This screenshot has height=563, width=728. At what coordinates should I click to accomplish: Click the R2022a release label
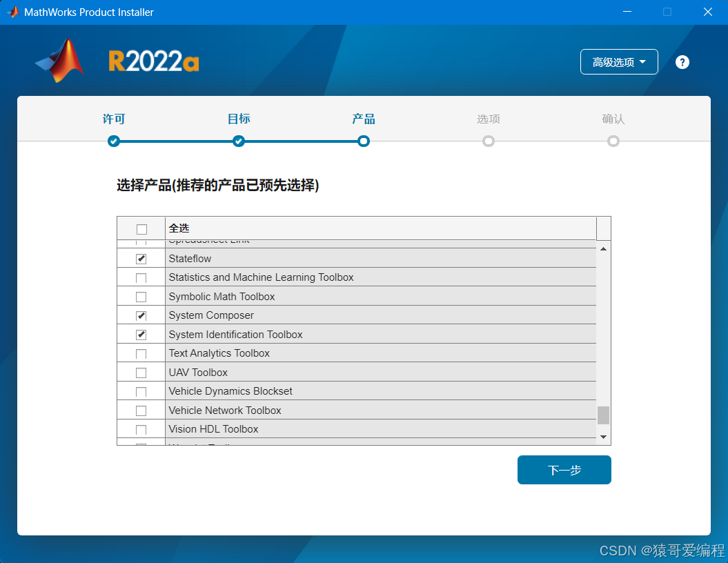tap(154, 61)
